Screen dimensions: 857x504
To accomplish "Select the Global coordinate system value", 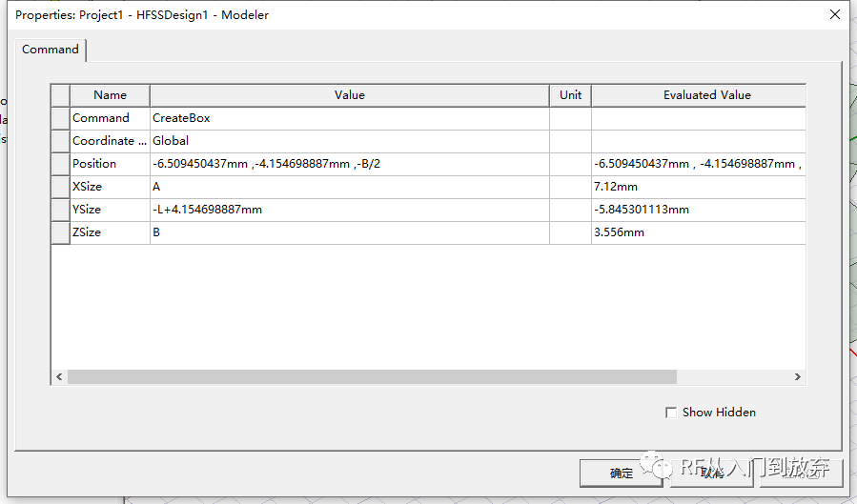I will pyautogui.click(x=350, y=141).
